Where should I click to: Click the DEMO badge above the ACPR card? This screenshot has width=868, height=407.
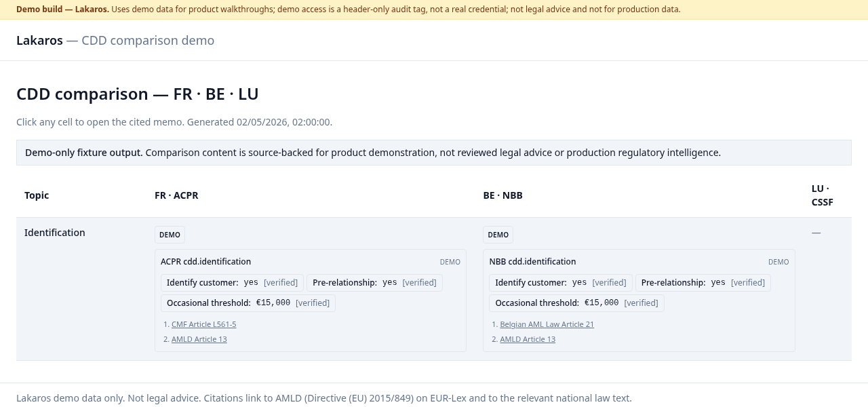coord(170,235)
